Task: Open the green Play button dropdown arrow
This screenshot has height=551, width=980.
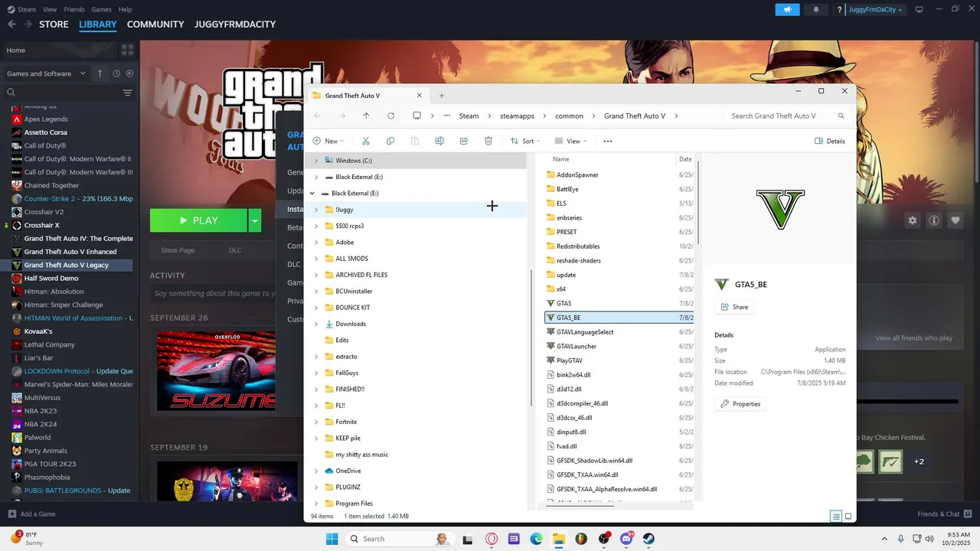Action: pyautogui.click(x=255, y=220)
